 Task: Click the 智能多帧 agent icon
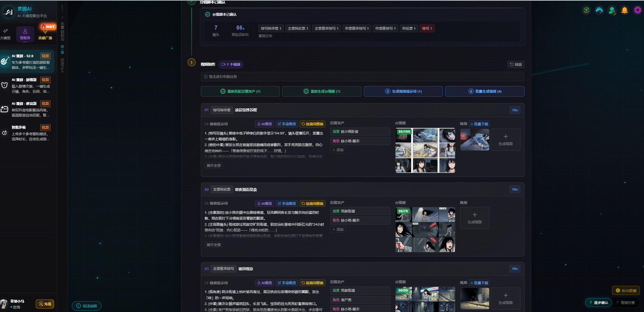4,132
